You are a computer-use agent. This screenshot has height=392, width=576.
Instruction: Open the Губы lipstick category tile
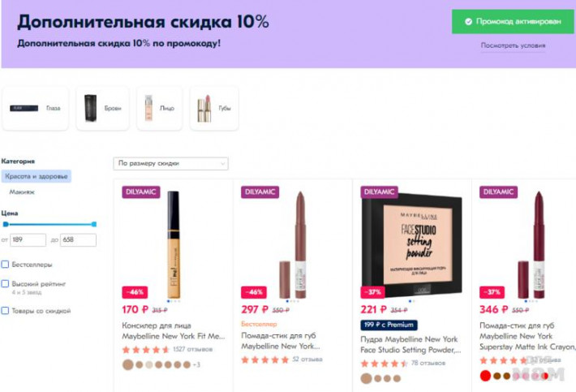(214, 108)
